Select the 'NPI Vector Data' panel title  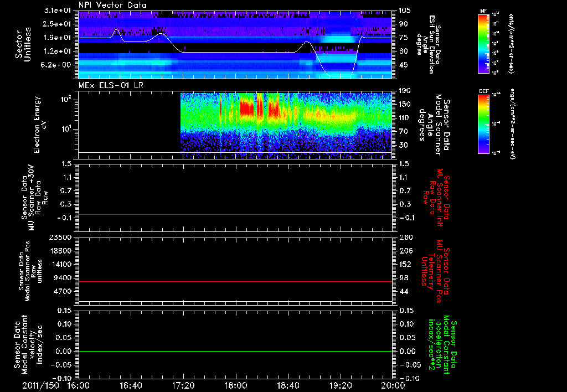point(113,5)
